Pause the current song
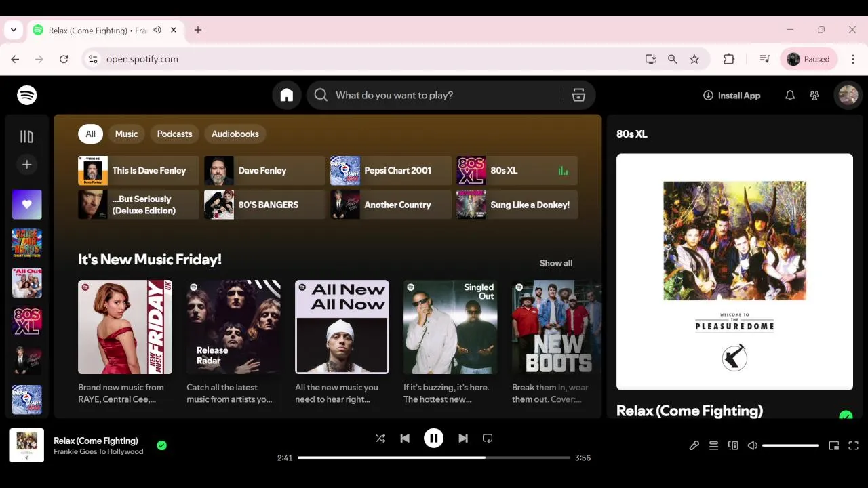The image size is (868, 488). tap(434, 439)
